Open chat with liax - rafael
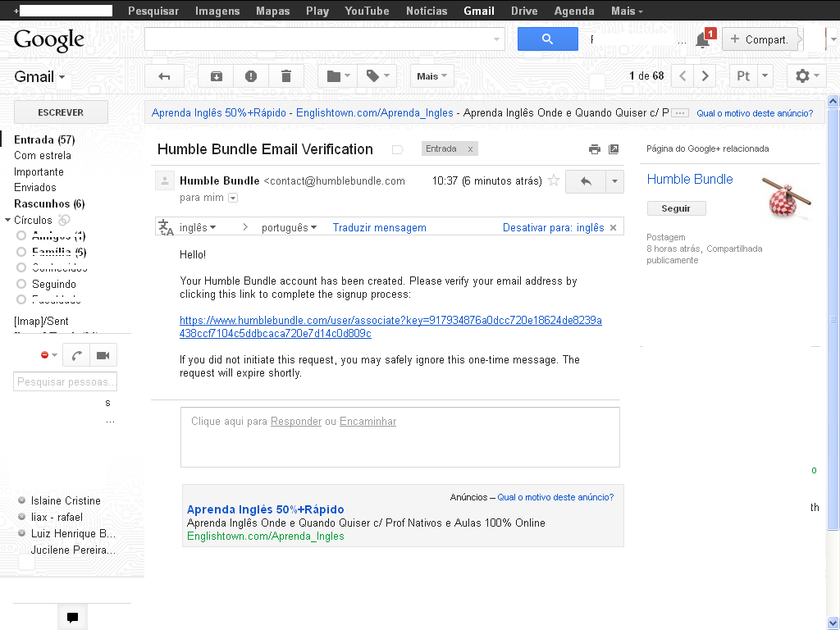This screenshot has height=630, width=840. (57, 518)
